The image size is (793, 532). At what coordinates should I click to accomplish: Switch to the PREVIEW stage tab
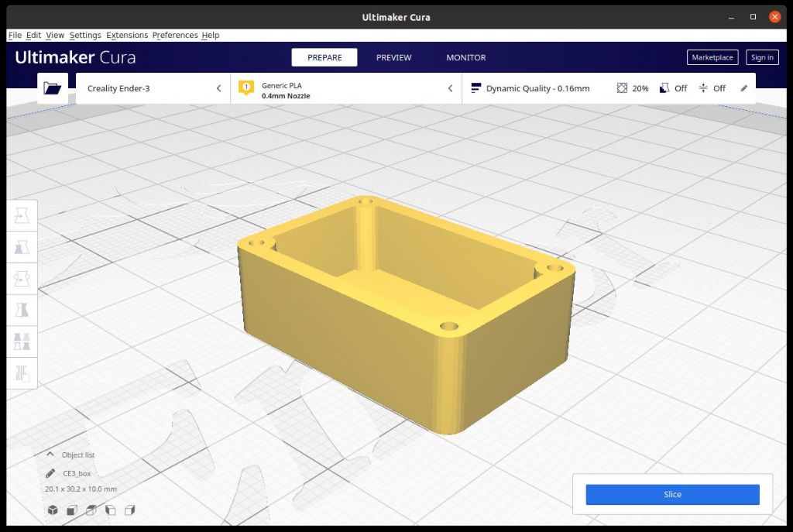(x=393, y=57)
